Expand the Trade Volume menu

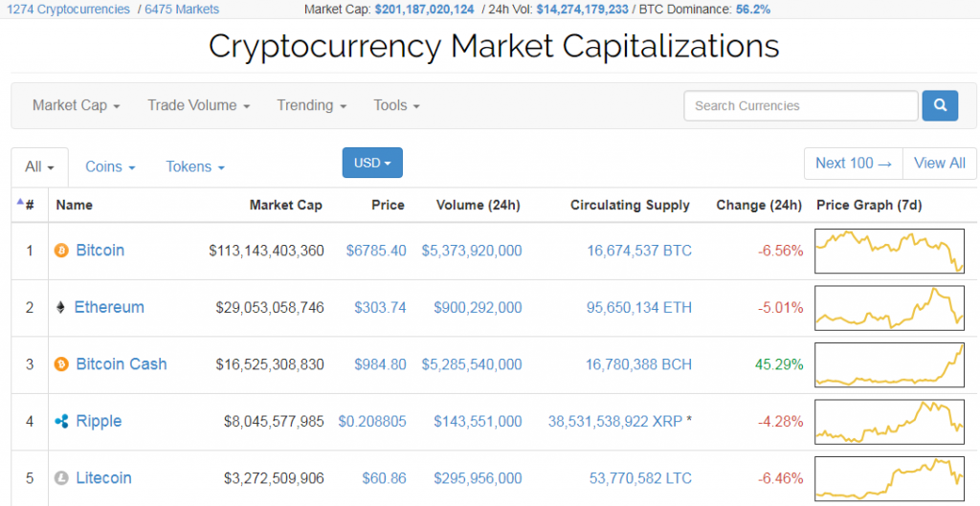(x=198, y=105)
